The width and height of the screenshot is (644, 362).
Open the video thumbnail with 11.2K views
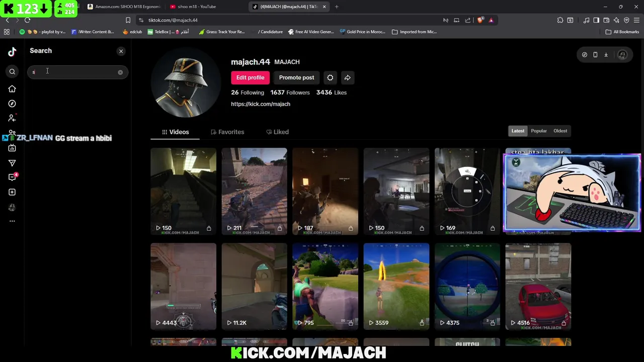(x=254, y=287)
